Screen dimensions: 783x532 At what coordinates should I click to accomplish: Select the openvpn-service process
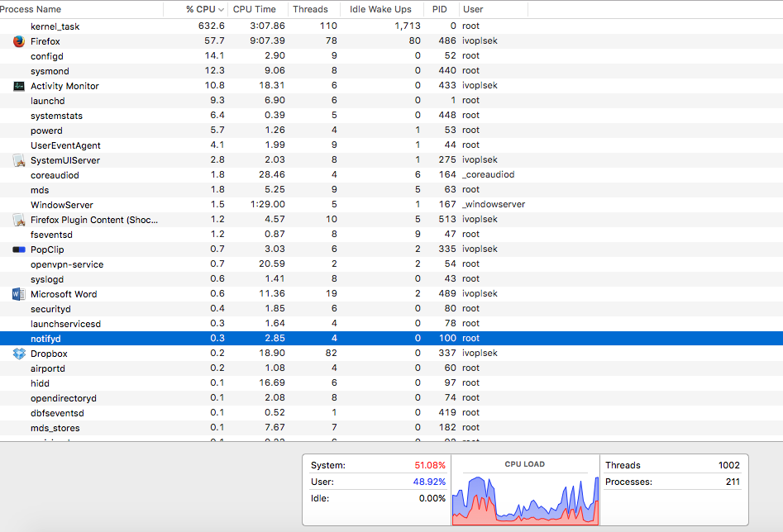(x=67, y=264)
